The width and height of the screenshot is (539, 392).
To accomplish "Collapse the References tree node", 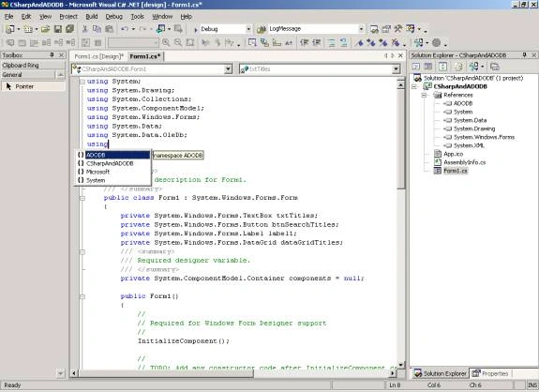I will click(425, 95).
